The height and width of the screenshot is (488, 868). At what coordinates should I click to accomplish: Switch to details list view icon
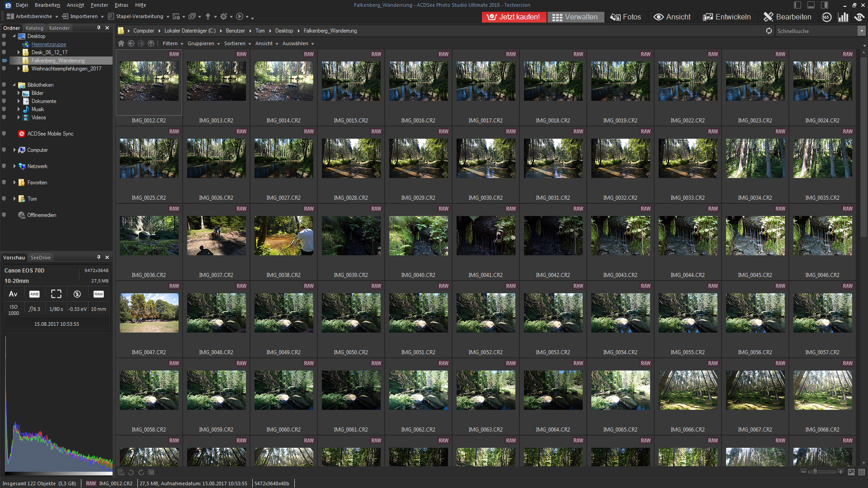[862, 472]
